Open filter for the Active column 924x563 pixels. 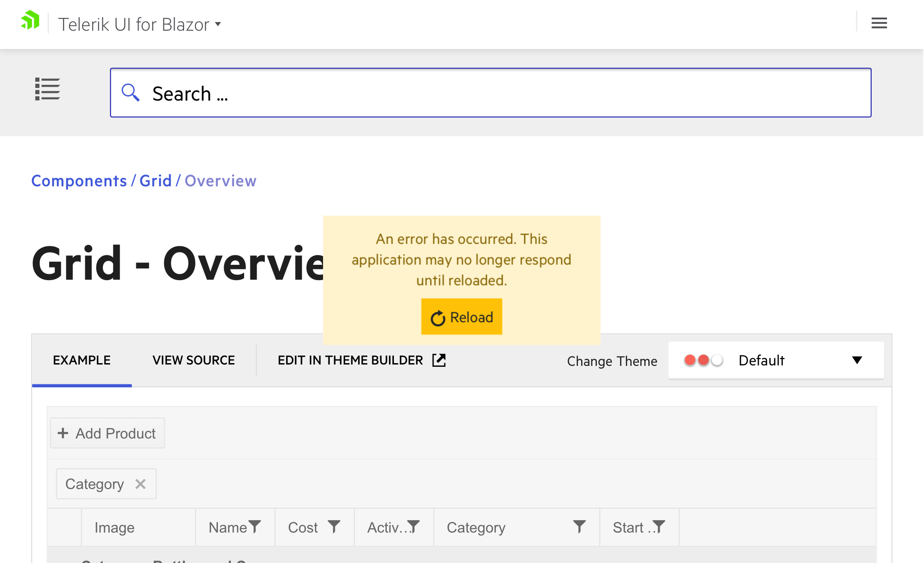(413, 527)
